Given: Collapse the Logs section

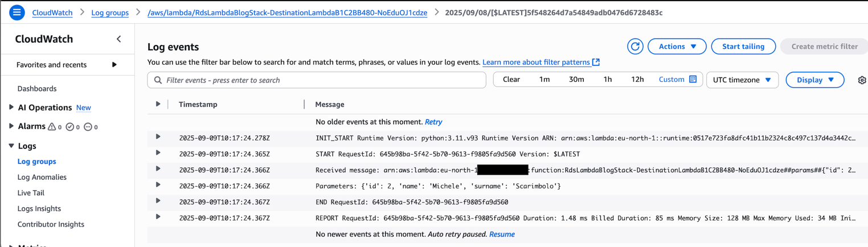Looking at the screenshot, I should click(11, 146).
